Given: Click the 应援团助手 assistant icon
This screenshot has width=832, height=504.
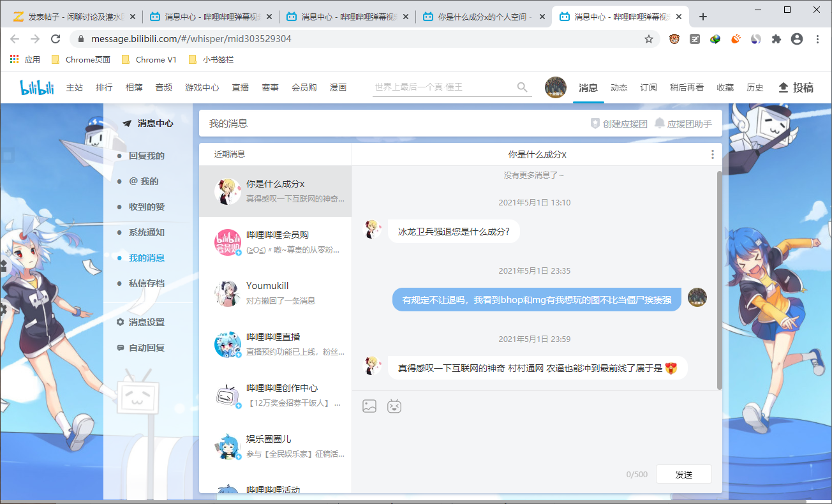Looking at the screenshot, I should (660, 123).
